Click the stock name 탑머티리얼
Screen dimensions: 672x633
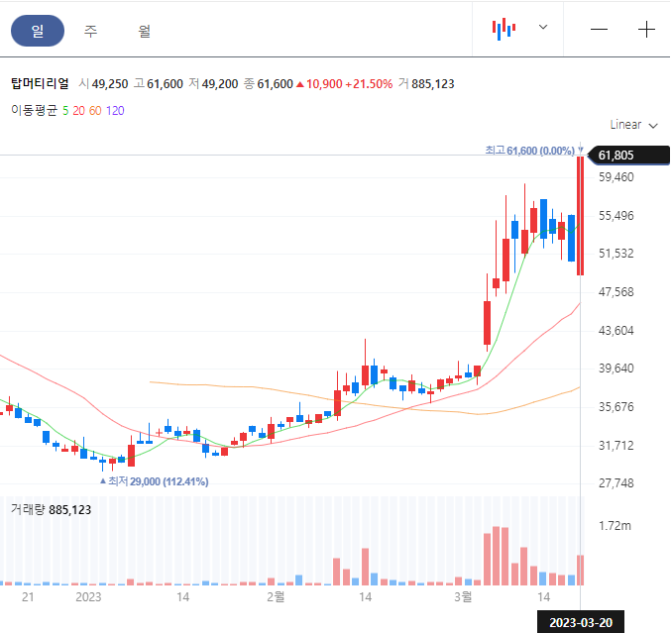point(40,83)
